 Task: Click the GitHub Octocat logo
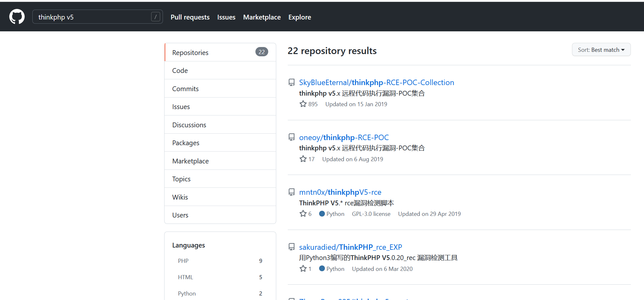pyautogui.click(x=17, y=17)
